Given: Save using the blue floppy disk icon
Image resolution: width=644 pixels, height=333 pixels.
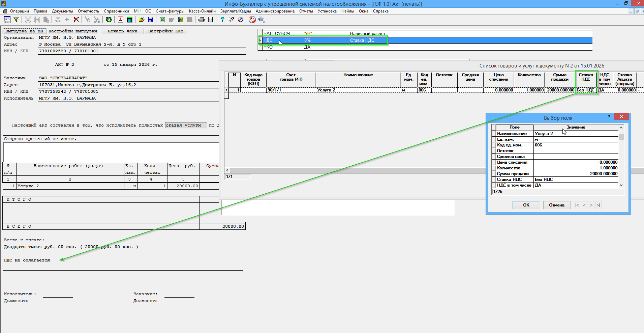Looking at the screenshot, I should [151, 20].
